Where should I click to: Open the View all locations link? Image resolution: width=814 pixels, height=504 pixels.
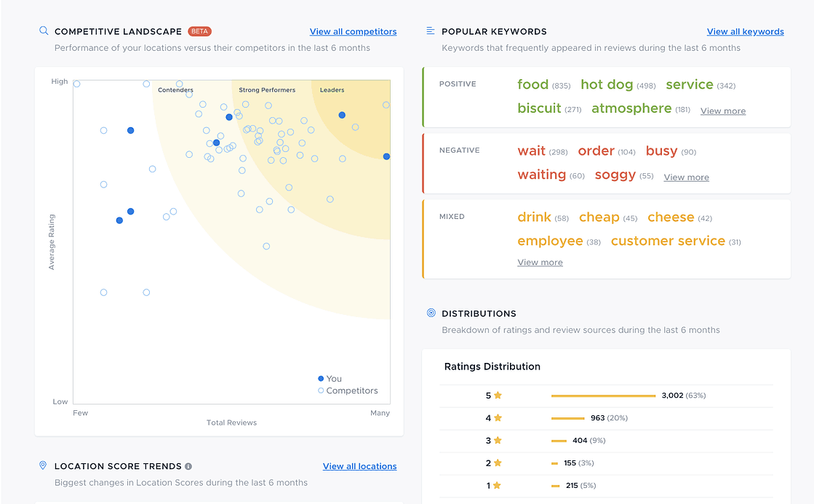click(x=359, y=466)
